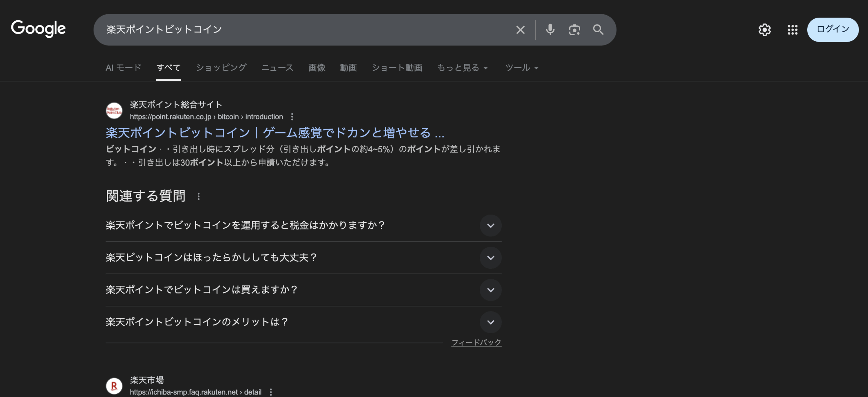Clear the search box using the X icon
Screen dimensions: 868x397
pos(520,30)
